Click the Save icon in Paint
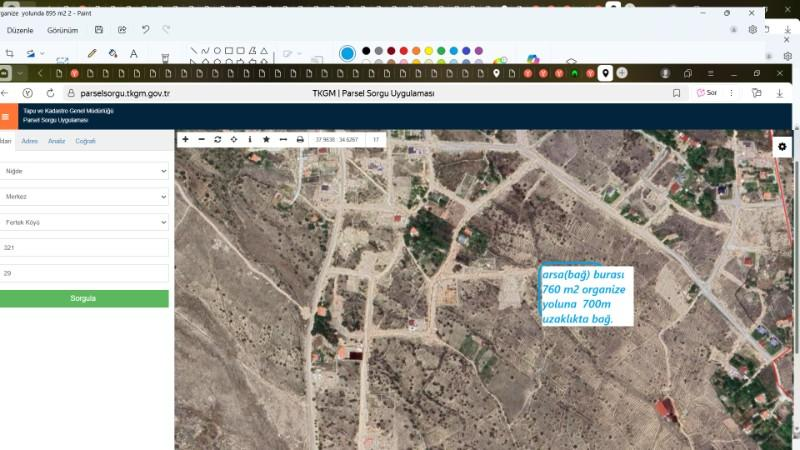The image size is (800, 450). 99,30
